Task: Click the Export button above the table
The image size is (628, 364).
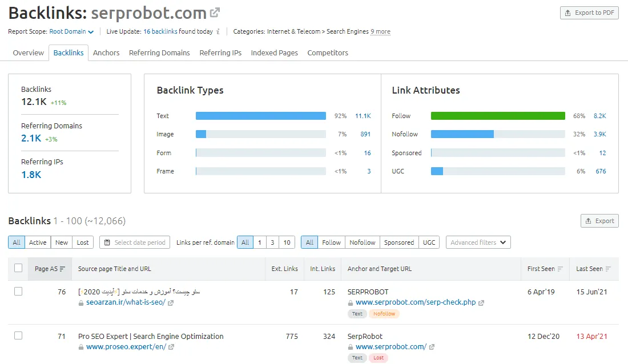Action: point(599,221)
